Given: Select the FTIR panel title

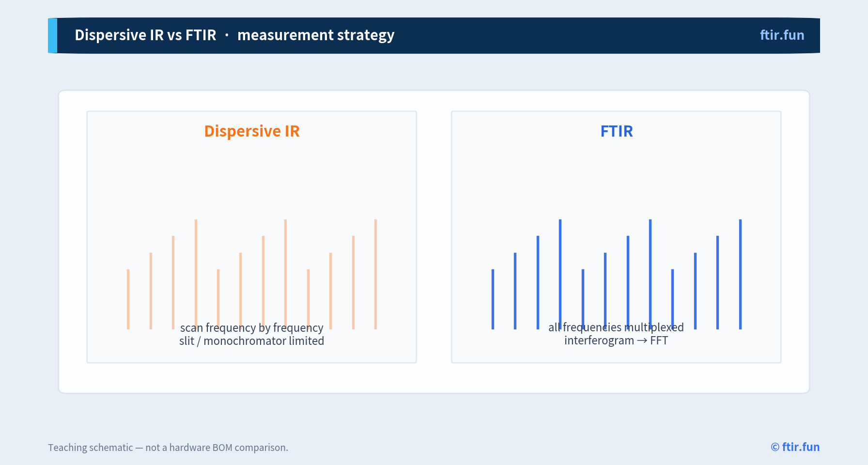Looking at the screenshot, I should click(x=616, y=131).
